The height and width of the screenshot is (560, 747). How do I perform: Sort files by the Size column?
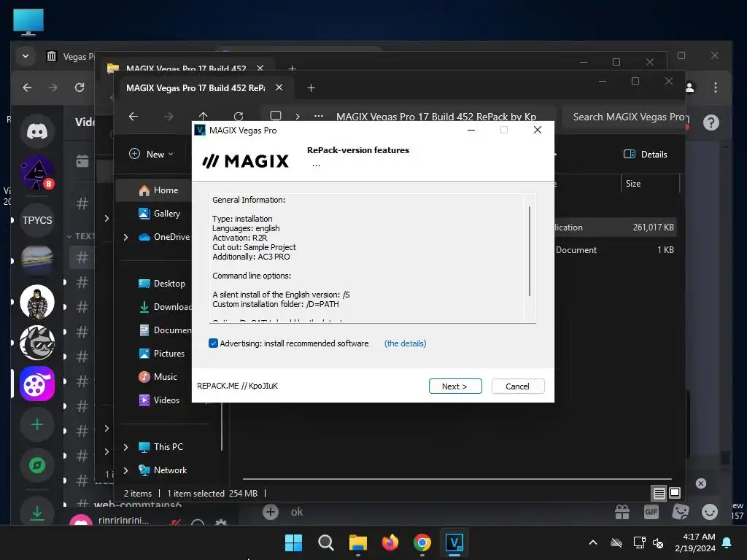pyautogui.click(x=633, y=183)
